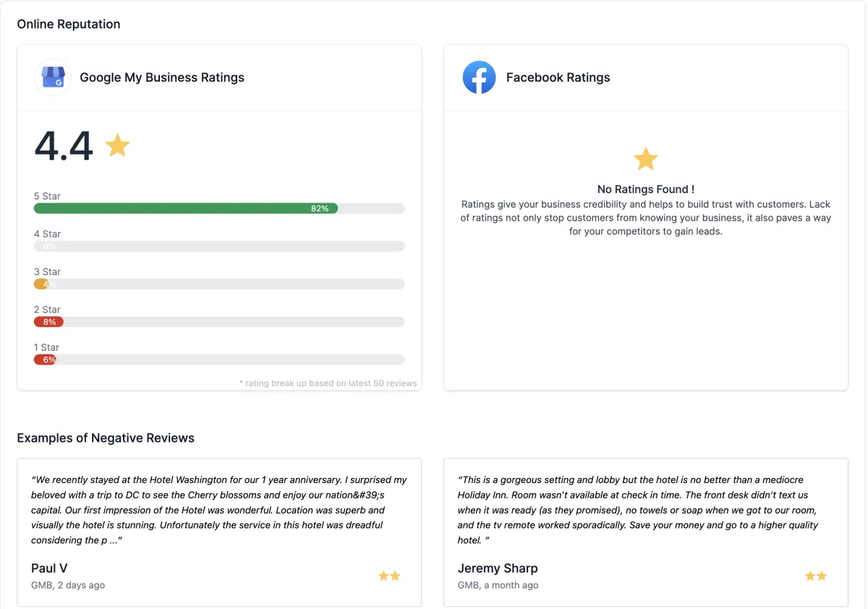Click the Facebook logo icon
The image size is (868, 609).
(479, 77)
